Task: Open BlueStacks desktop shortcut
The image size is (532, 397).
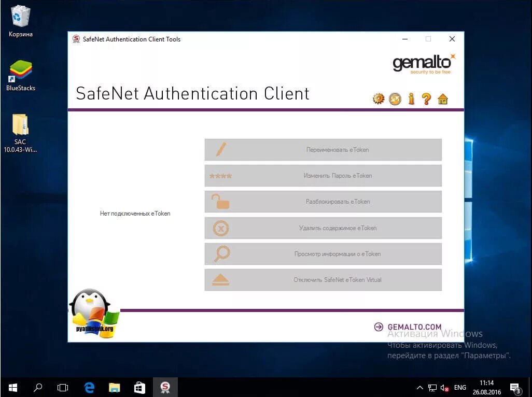Action: click(21, 75)
